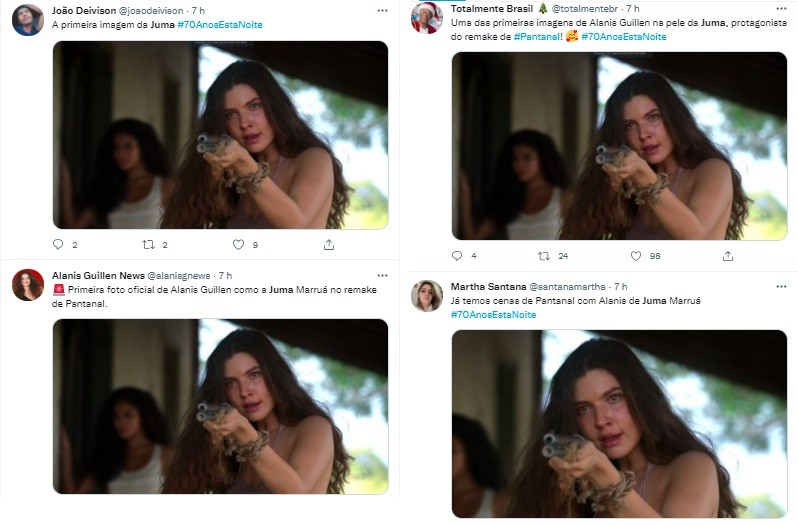Reply to Totalmente Brasil's tweet
The width and height of the screenshot is (798, 526).
tap(458, 256)
